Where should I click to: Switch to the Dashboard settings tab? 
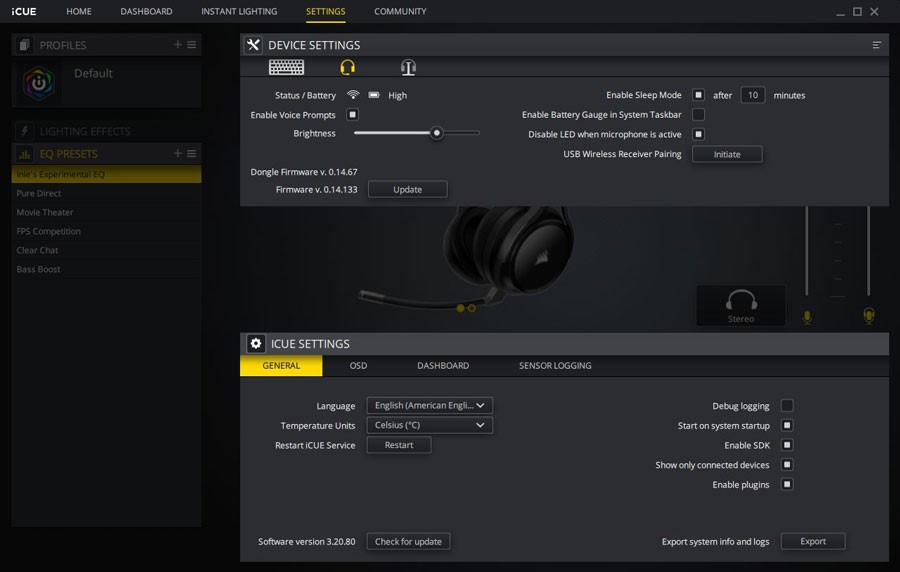[443, 365]
